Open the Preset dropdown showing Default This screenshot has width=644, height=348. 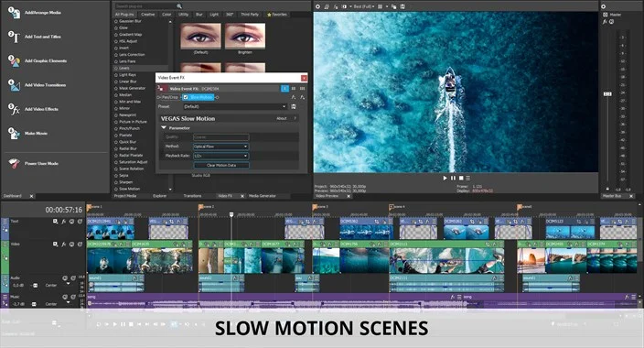(234, 106)
